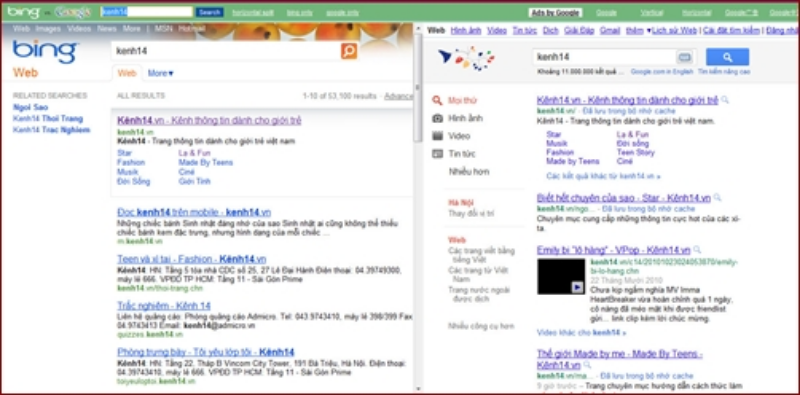Expand Nhiều hơn in Google sidebar
Viewport: 800px width, 395px height.
pyautogui.click(x=468, y=172)
